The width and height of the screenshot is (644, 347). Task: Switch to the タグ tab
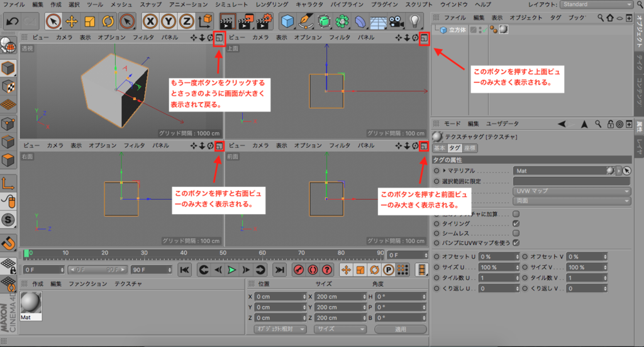tap(454, 148)
